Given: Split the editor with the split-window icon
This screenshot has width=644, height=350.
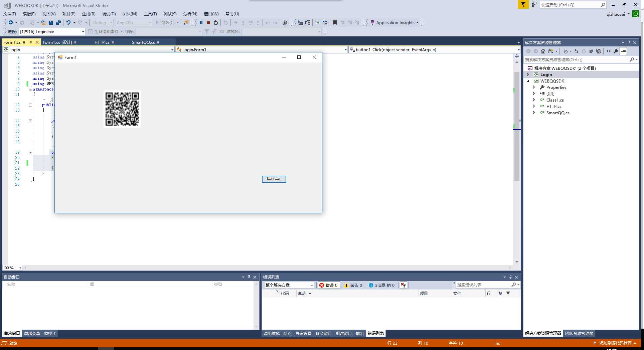Looking at the screenshot, I should click(517, 56).
